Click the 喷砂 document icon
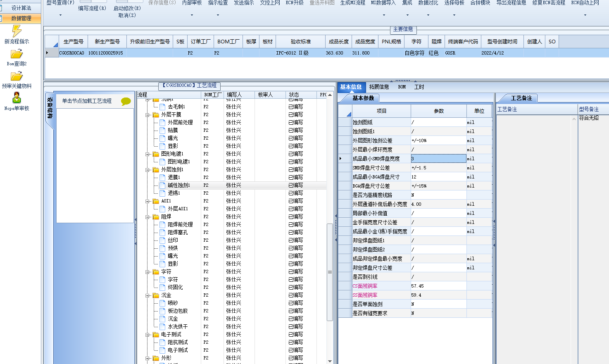This screenshot has width=609, height=364. (162, 303)
